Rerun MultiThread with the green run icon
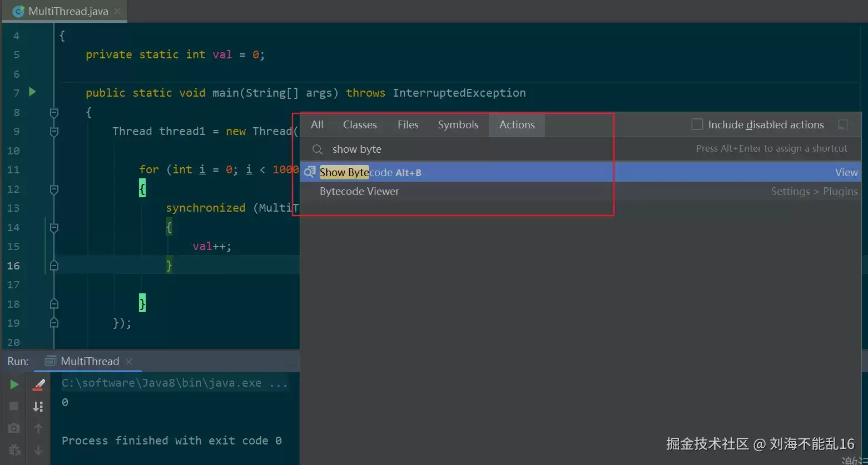Screen dimensions: 868x465 [x=14, y=384]
